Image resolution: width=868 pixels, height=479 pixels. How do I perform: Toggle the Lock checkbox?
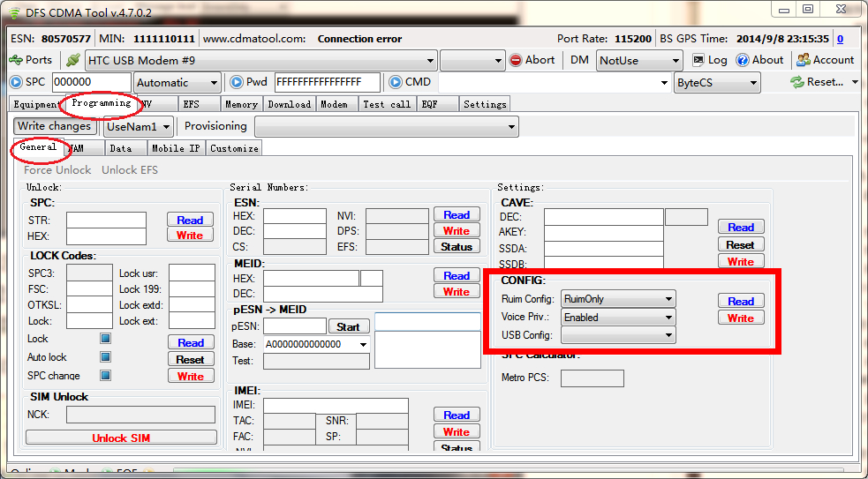click(105, 338)
